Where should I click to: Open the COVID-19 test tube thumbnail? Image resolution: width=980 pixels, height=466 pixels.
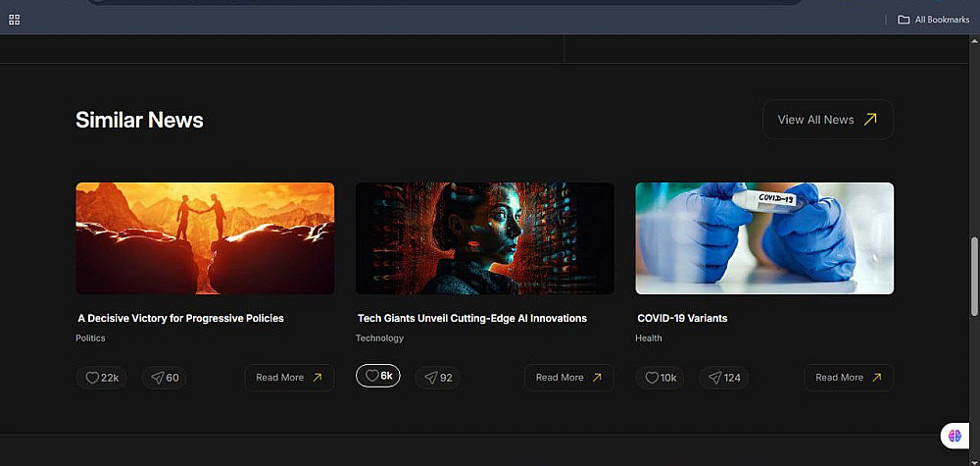(x=764, y=238)
